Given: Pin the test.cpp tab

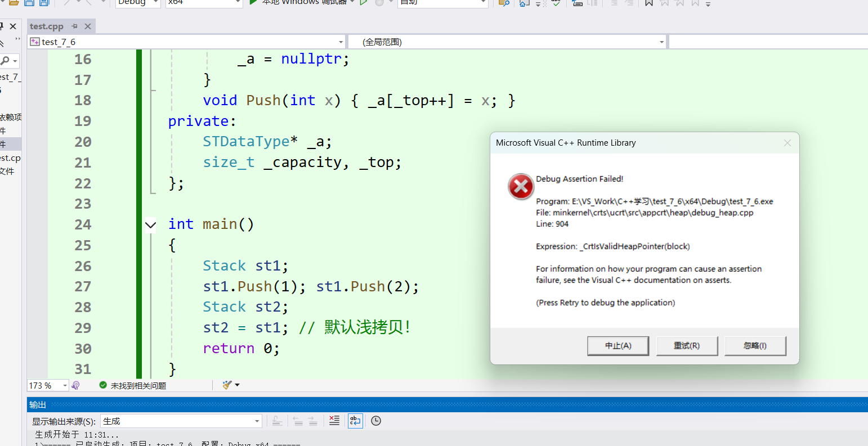Looking at the screenshot, I should pyautogui.click(x=74, y=26).
